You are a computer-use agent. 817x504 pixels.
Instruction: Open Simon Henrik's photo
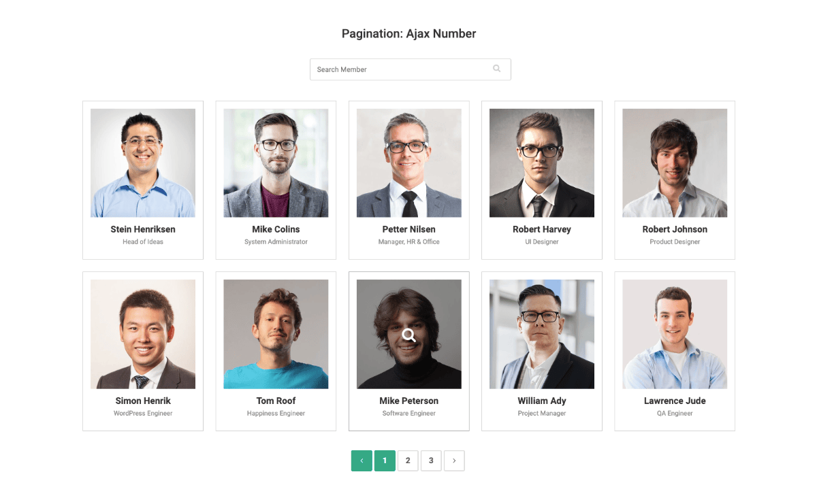[143, 335]
